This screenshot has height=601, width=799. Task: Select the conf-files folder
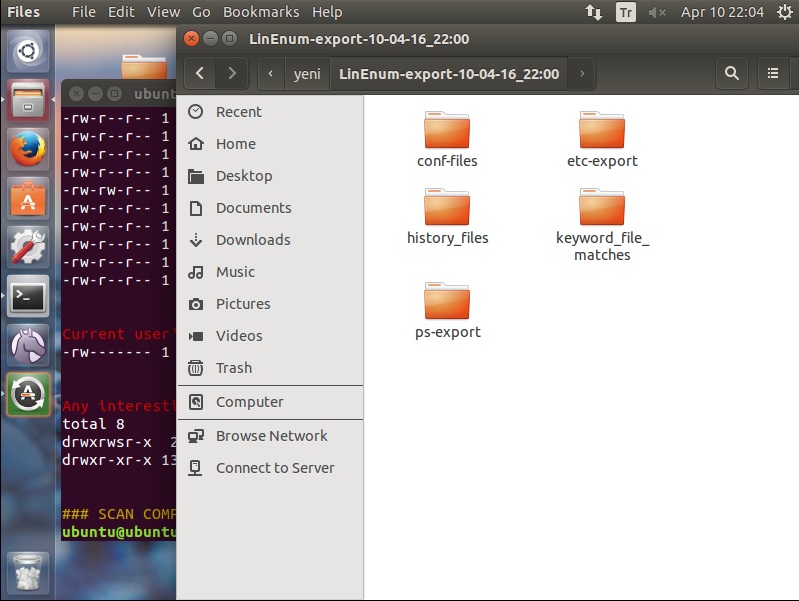pyautogui.click(x=447, y=139)
